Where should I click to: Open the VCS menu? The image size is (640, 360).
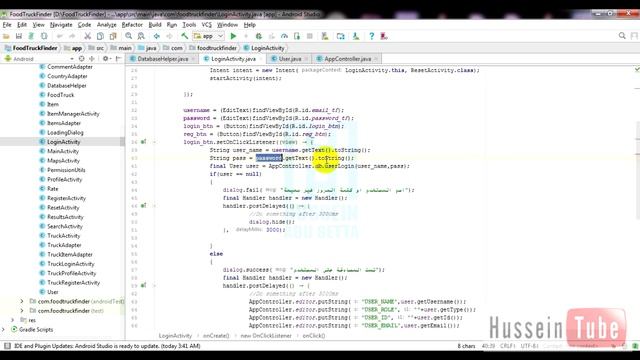point(207,25)
